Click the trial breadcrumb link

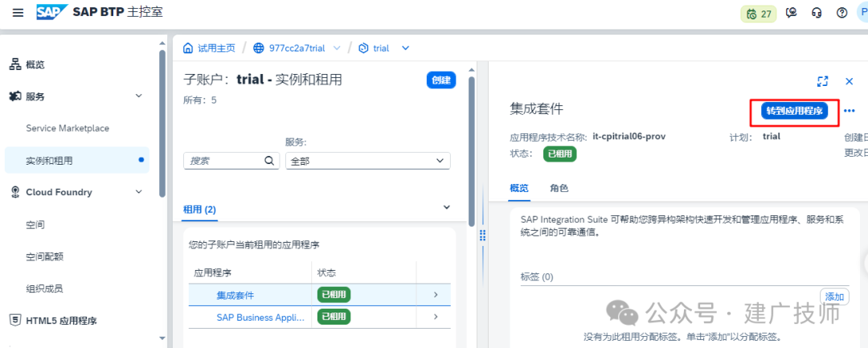coord(381,48)
